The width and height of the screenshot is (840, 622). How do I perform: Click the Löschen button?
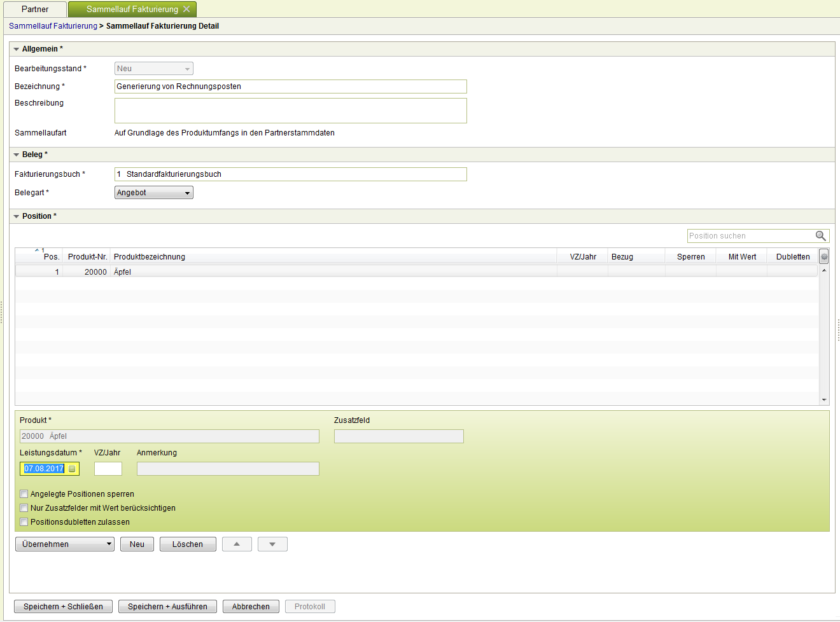coord(188,544)
